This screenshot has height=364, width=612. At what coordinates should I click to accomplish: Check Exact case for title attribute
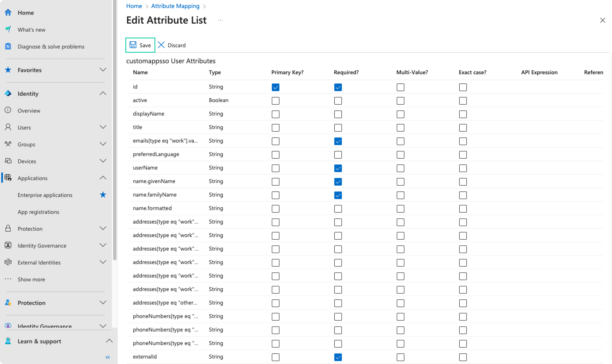tap(463, 128)
